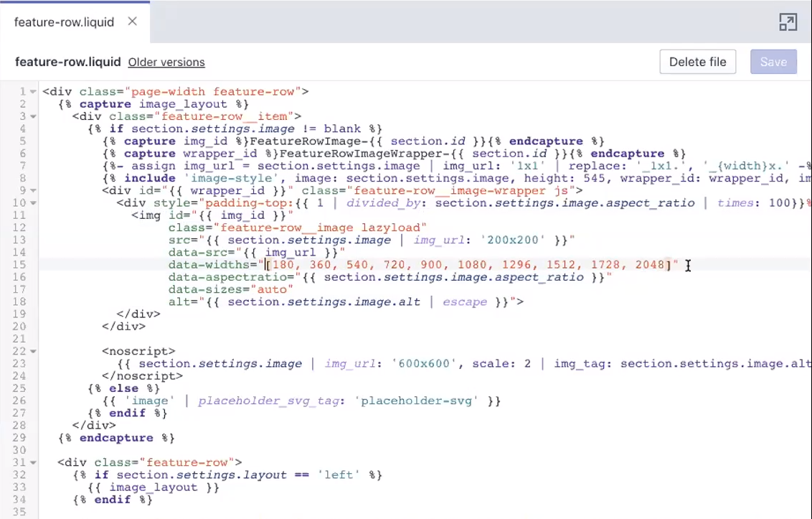Select the feature-row.liquid tab

click(64, 22)
